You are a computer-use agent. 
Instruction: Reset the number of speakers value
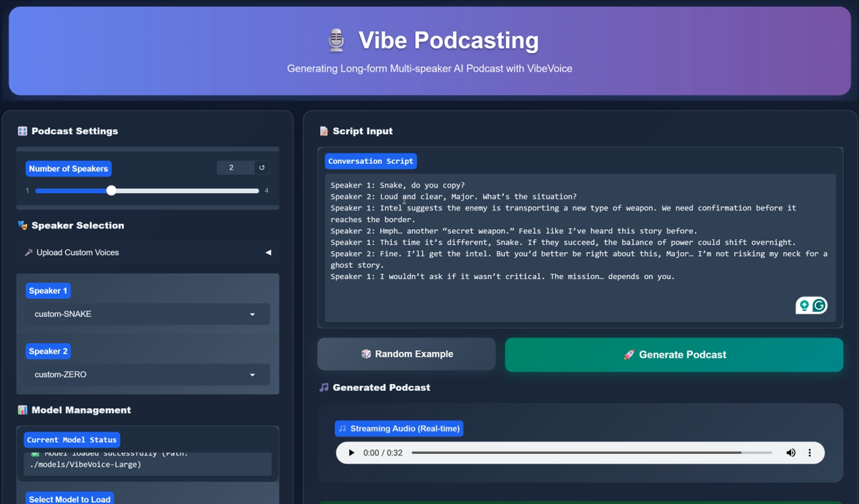pos(262,168)
